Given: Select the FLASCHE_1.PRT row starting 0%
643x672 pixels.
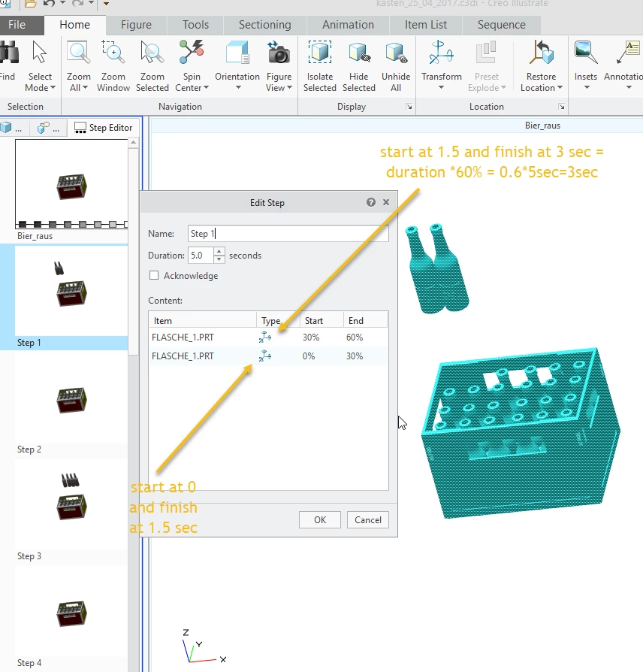Looking at the screenshot, I should click(268, 356).
